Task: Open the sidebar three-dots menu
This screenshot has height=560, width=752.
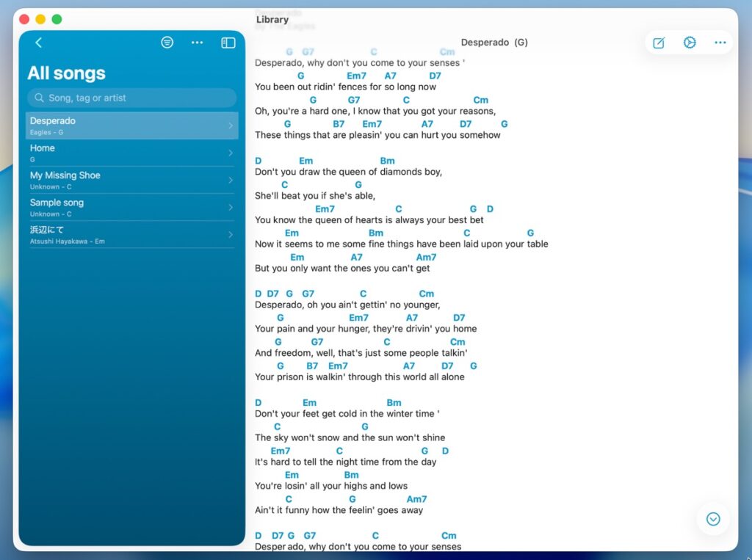Action: click(x=197, y=43)
